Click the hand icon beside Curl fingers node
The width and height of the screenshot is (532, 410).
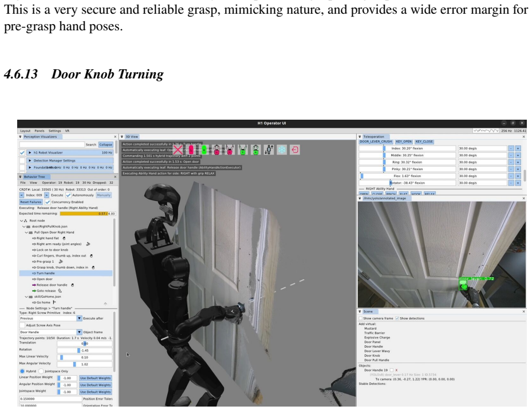tap(91, 256)
